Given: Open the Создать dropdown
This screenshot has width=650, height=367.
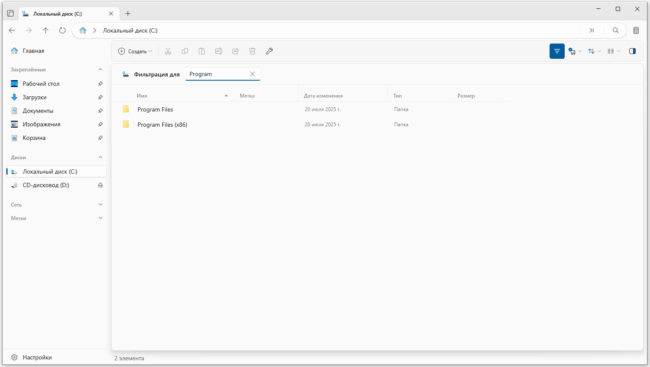Looking at the screenshot, I should [x=135, y=51].
